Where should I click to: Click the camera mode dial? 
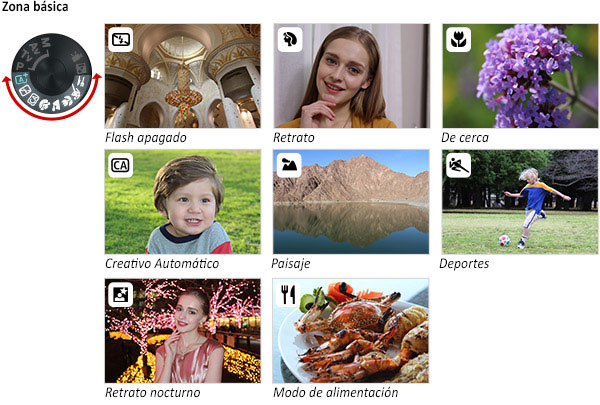pos(52,73)
